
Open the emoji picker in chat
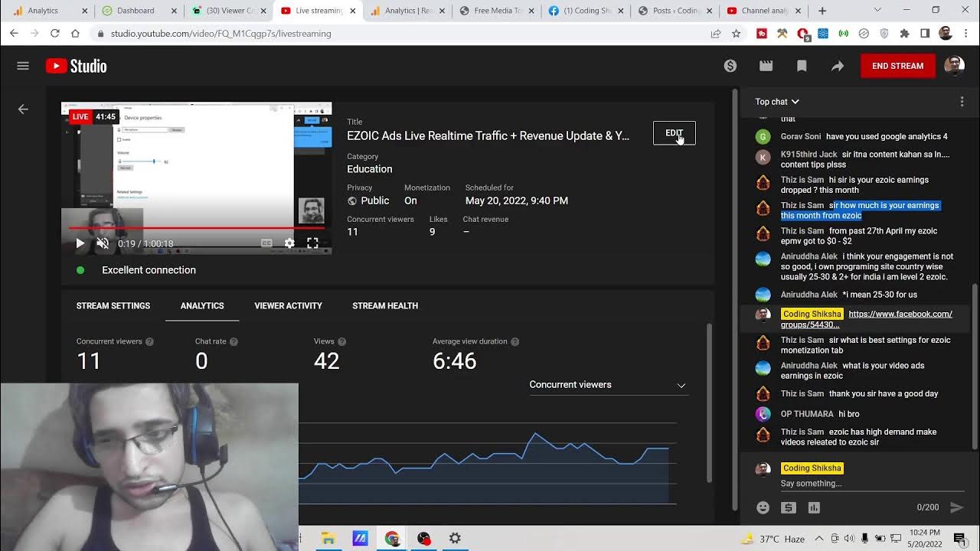[x=763, y=507]
